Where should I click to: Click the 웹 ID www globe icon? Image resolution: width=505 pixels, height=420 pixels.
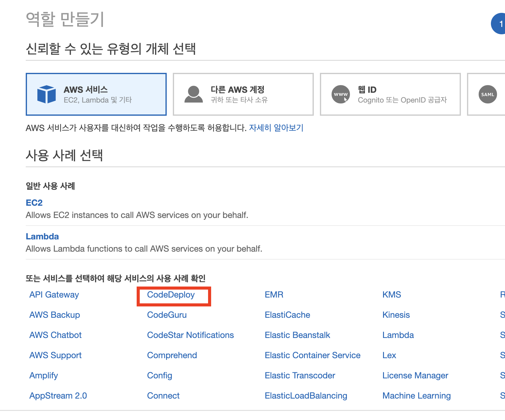(x=341, y=94)
